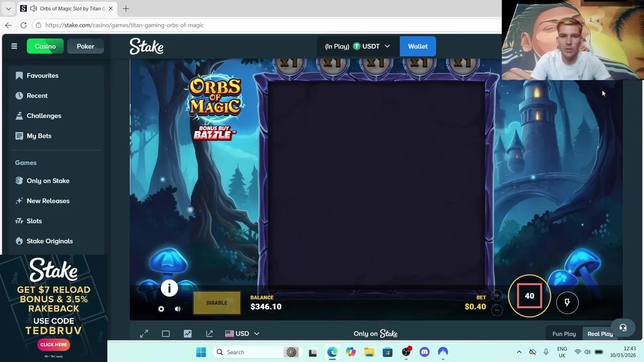The width and height of the screenshot is (644, 362).
Task: Open a new browser tab
Action: click(x=126, y=9)
